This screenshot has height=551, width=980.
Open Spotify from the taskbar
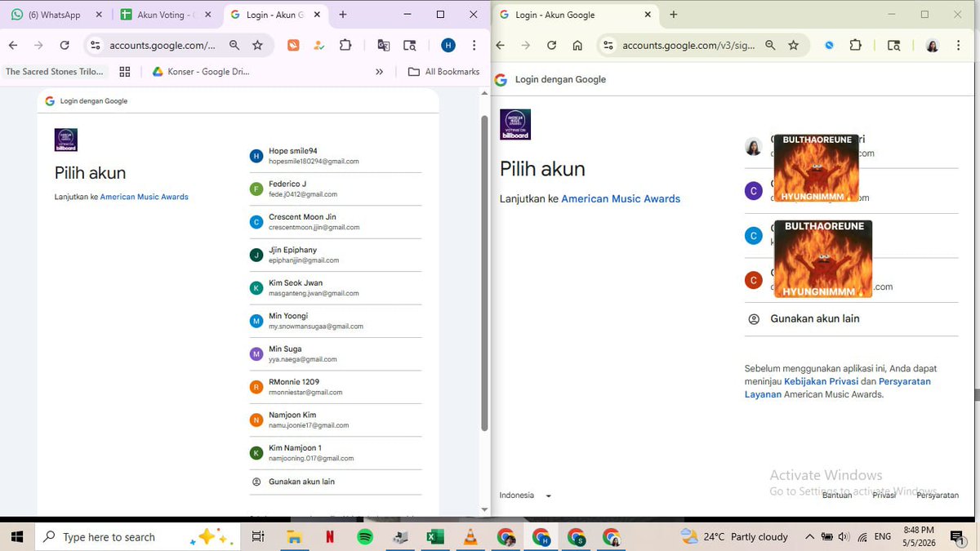click(365, 537)
